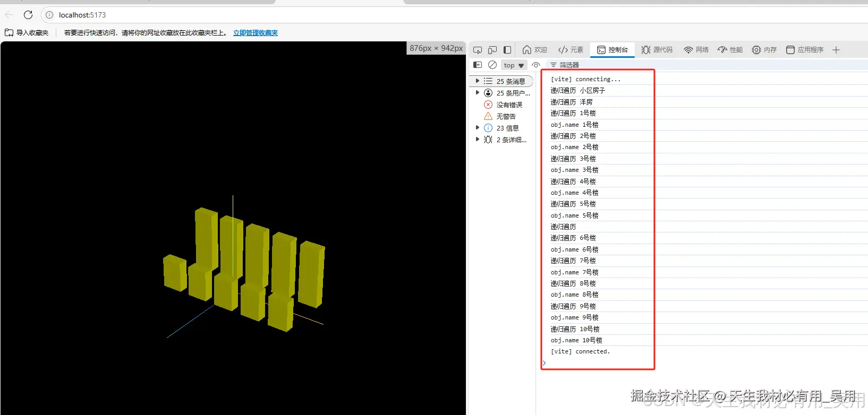Viewport: 868px width, 415px height.
Task: Expand the 25 条消息 group arrow
Action: pyautogui.click(x=478, y=81)
